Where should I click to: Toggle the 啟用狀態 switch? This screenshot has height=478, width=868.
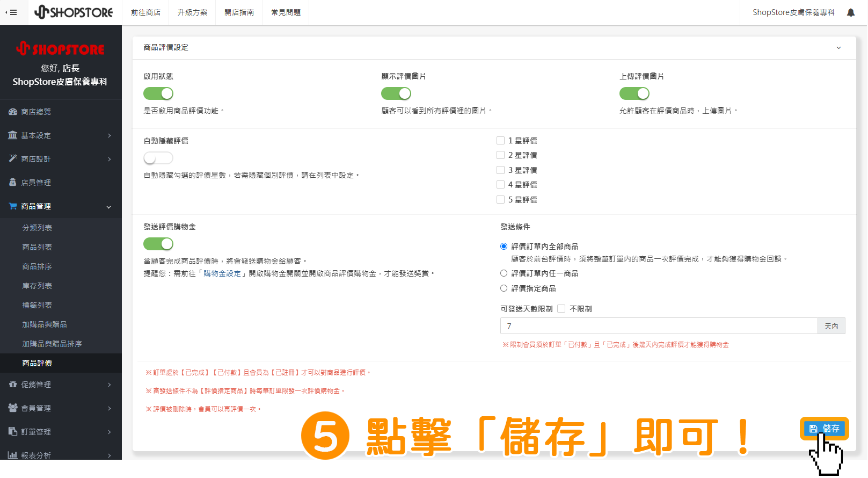point(158,93)
